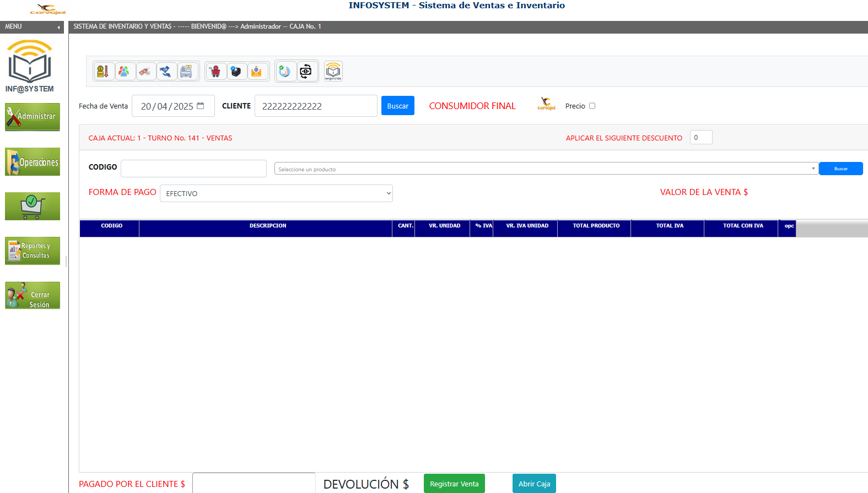Click the money exchange arrows icon
Screen dimensions: 868x493
click(305, 71)
